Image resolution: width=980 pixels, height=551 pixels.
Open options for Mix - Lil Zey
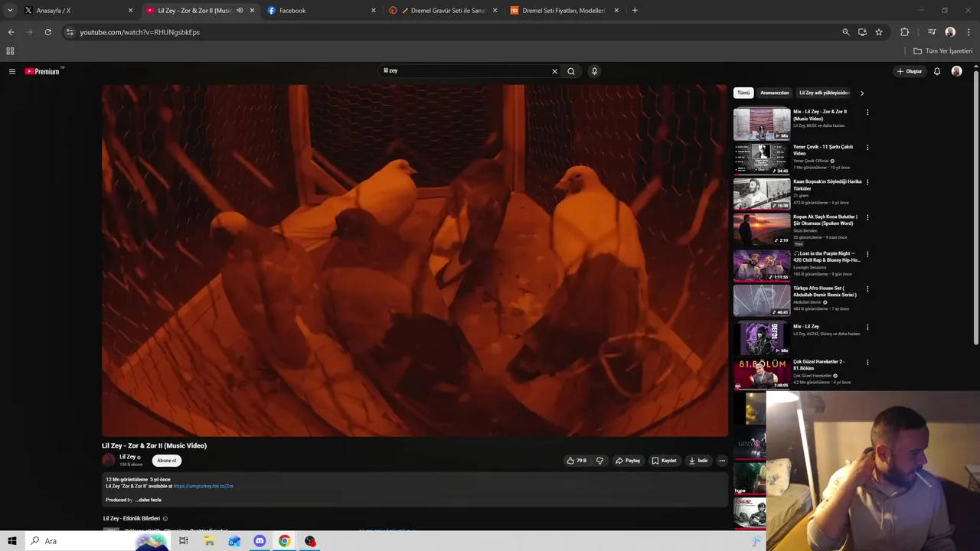tap(867, 328)
